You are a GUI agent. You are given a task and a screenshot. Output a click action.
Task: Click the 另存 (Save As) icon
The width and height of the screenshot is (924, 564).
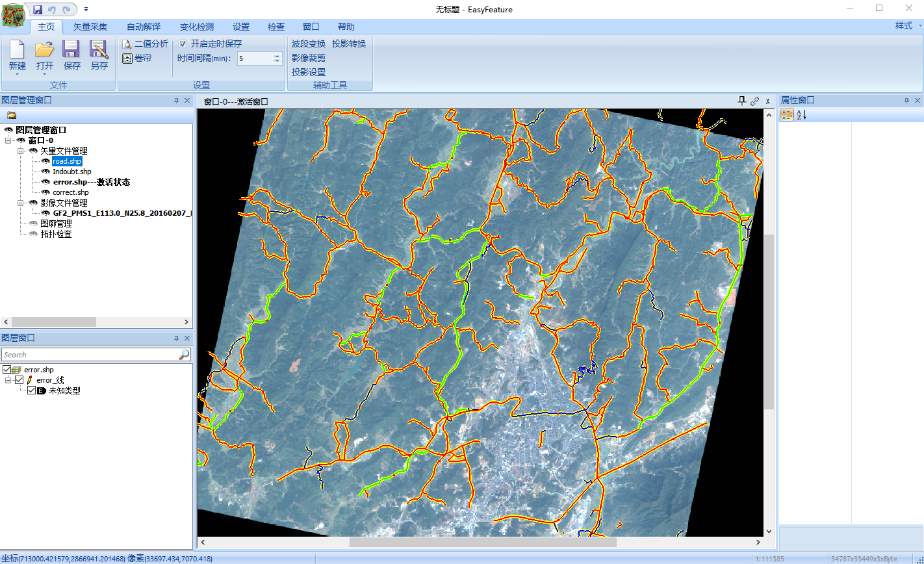click(99, 50)
